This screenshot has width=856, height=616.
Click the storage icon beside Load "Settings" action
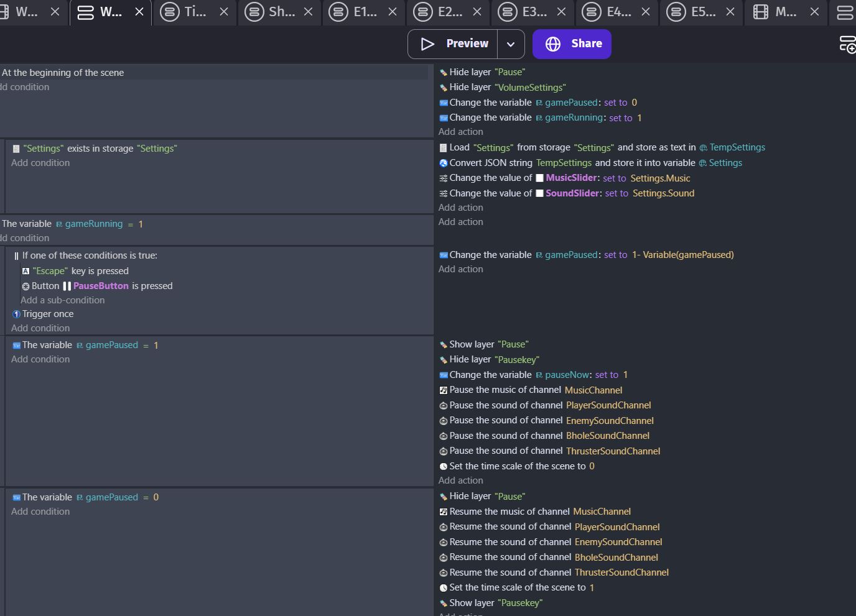click(444, 148)
